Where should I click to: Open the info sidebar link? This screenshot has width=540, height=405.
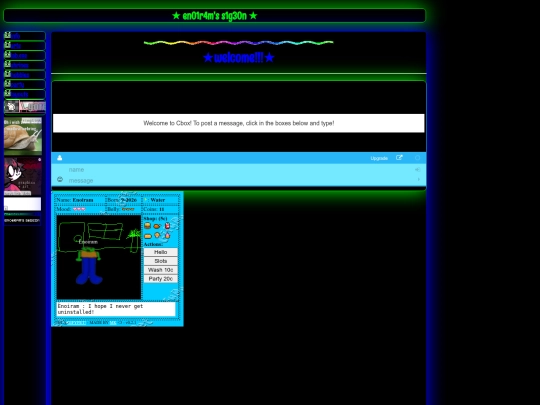[x=24, y=36]
